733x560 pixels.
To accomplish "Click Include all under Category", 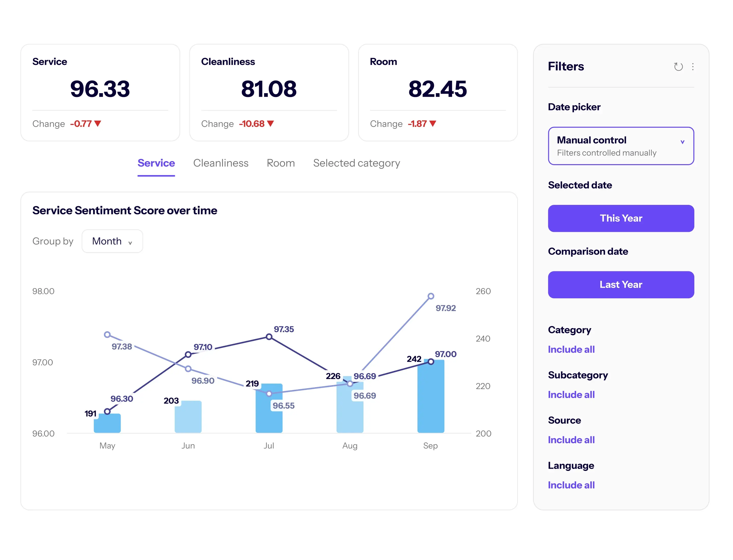I will pyautogui.click(x=571, y=349).
